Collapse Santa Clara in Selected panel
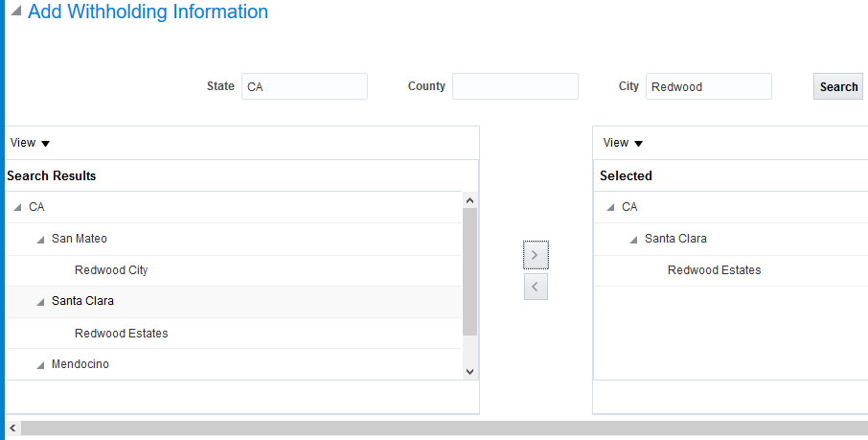This screenshot has height=440, width=868. (633, 239)
